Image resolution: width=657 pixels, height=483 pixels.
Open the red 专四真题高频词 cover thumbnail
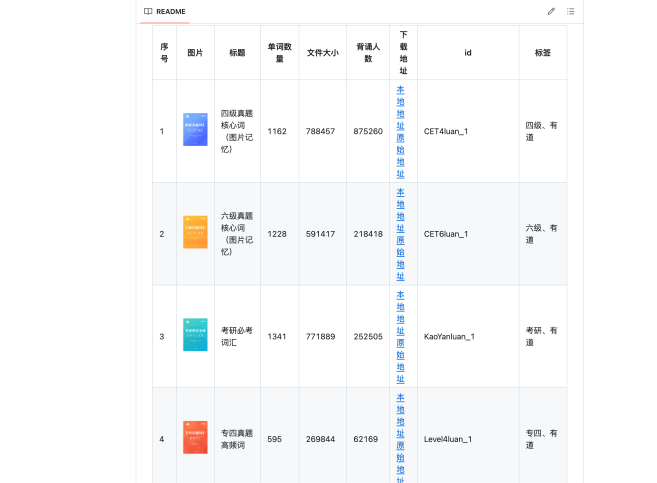pyautogui.click(x=195, y=438)
